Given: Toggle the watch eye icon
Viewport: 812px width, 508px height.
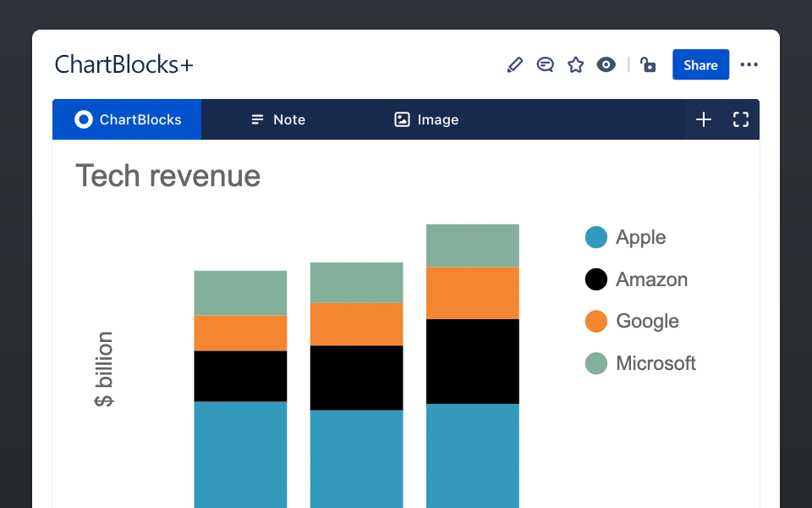Looking at the screenshot, I should click(x=606, y=65).
